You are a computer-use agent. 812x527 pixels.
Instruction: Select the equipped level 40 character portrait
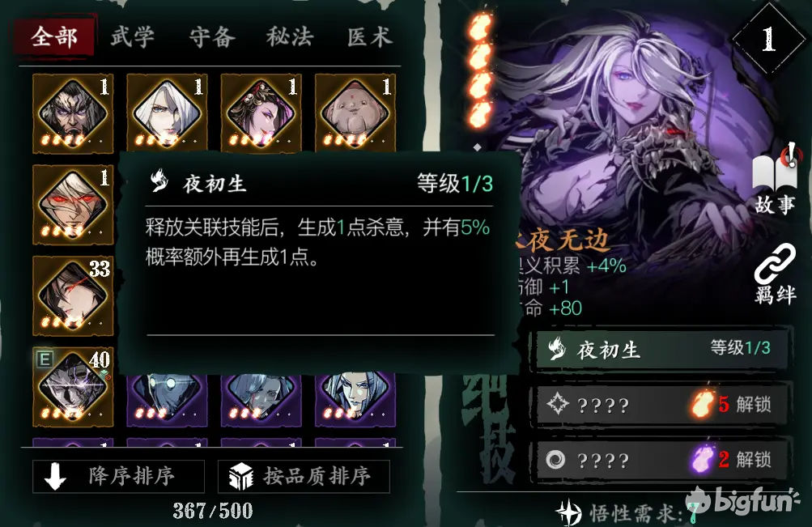pyautogui.click(x=73, y=387)
